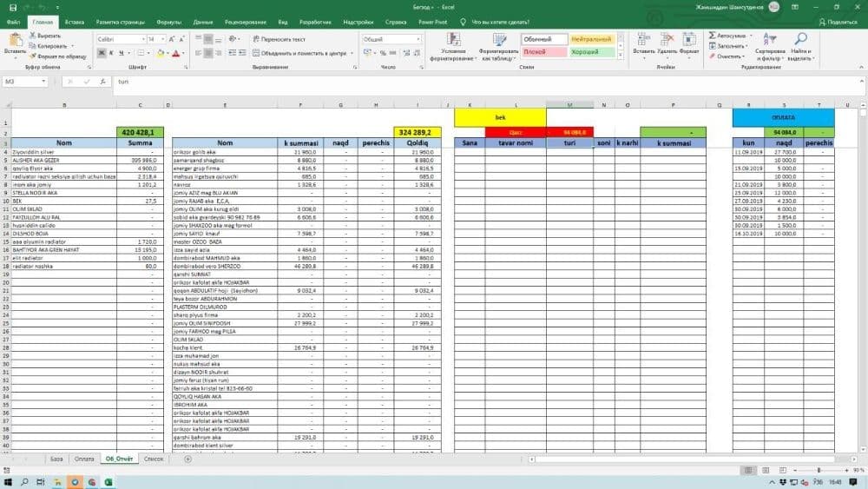Click the Orientation (rotate text) icon
Screen dimensions: 868x489
tap(233, 39)
